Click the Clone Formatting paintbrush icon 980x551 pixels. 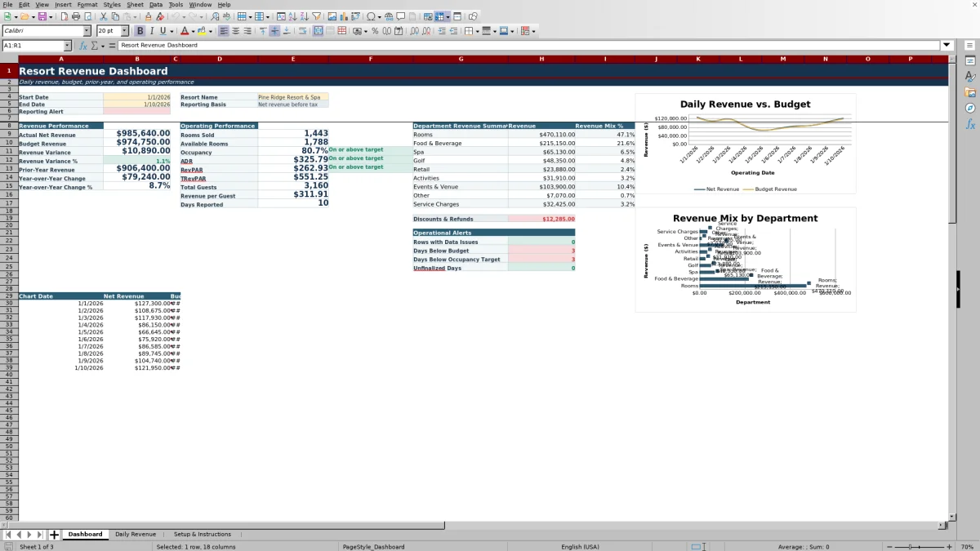(x=148, y=16)
